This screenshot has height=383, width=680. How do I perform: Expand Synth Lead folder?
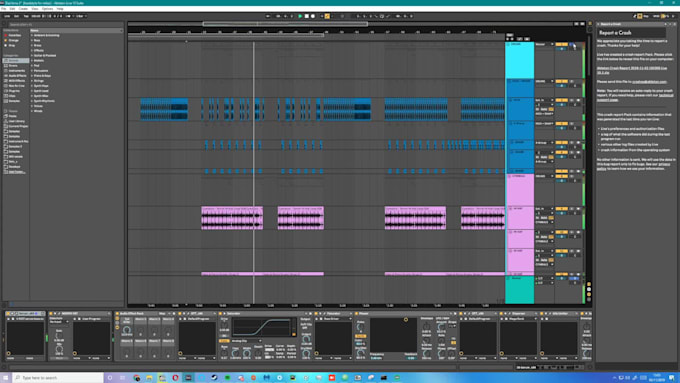[x=32, y=91]
